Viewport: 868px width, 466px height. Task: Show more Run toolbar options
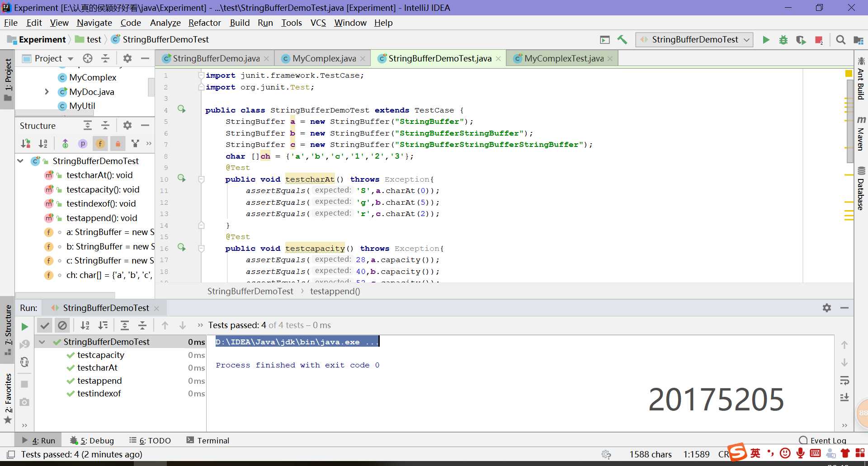(x=200, y=325)
